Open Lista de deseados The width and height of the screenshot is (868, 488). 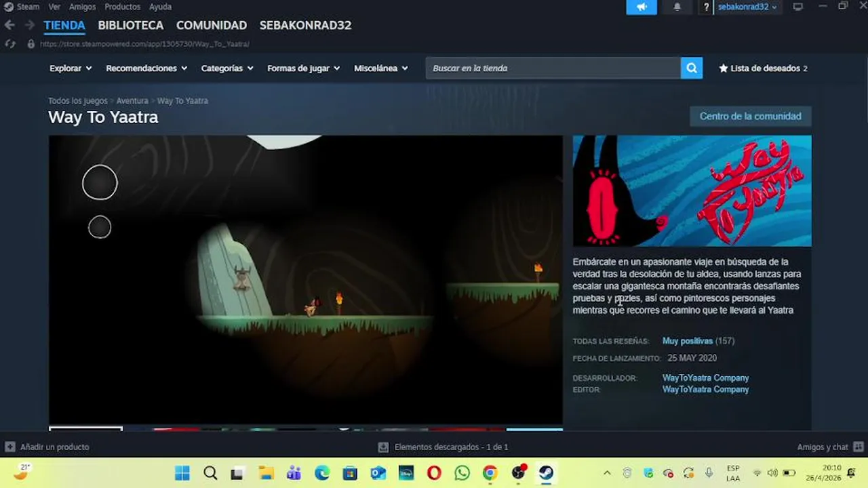(764, 68)
